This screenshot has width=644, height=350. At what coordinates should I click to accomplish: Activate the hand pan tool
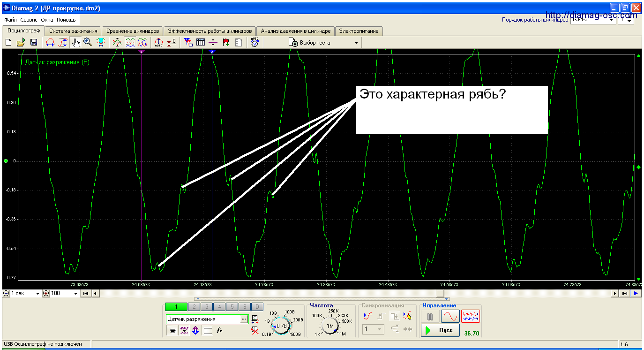75,43
